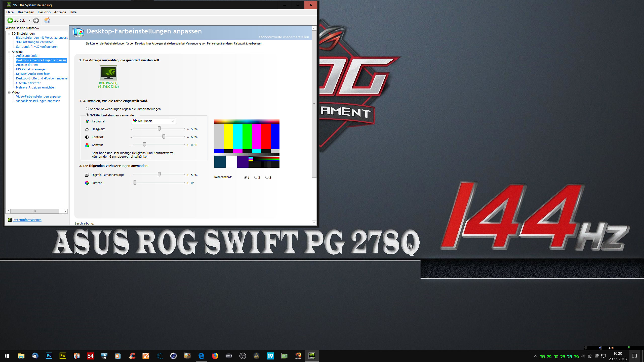Click the NVIDIA Systemsteuerung taskbar icon
The width and height of the screenshot is (644, 362).
click(312, 356)
